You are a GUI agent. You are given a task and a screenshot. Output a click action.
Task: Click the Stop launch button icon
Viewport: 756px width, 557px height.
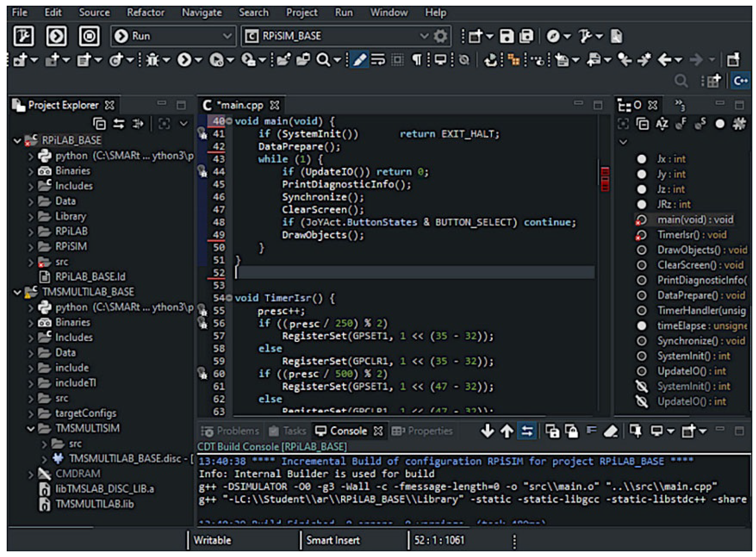point(89,36)
